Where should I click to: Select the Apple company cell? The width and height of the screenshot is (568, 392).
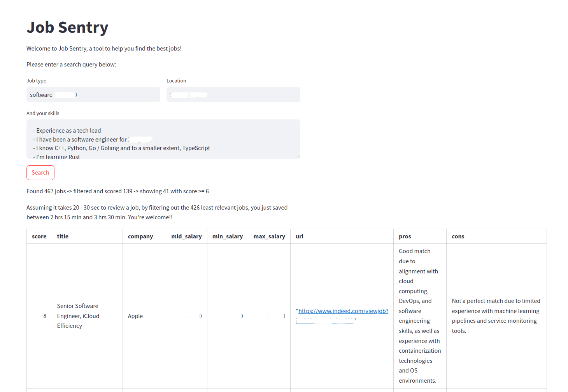point(135,316)
